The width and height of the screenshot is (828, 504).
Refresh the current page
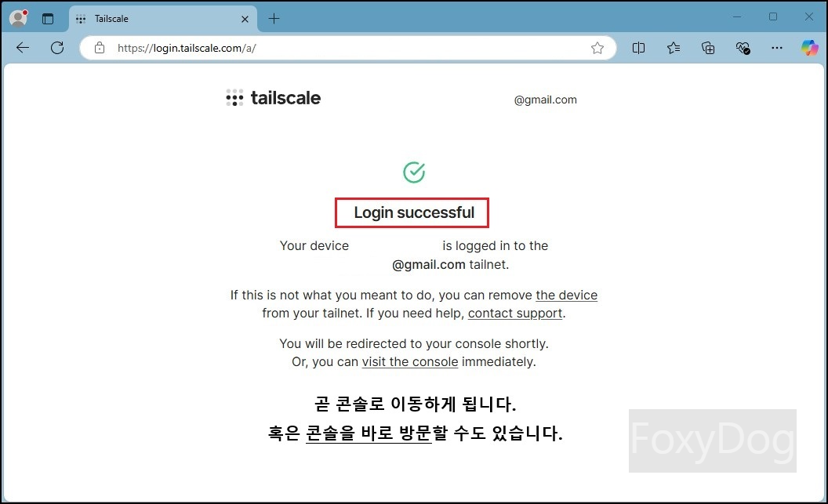coord(57,48)
